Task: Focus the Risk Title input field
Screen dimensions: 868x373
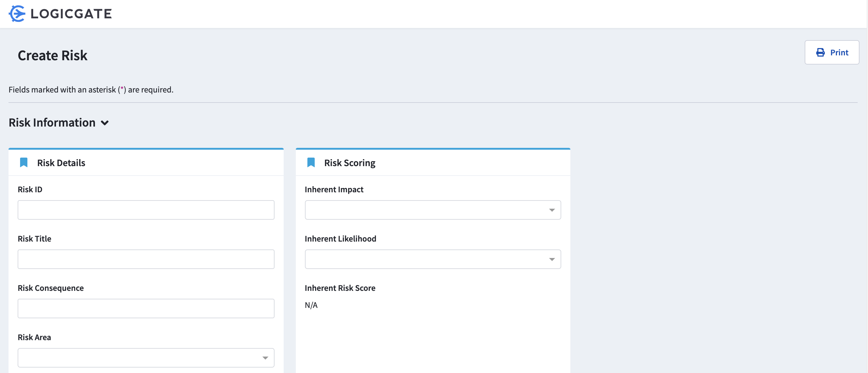Action: (x=146, y=259)
